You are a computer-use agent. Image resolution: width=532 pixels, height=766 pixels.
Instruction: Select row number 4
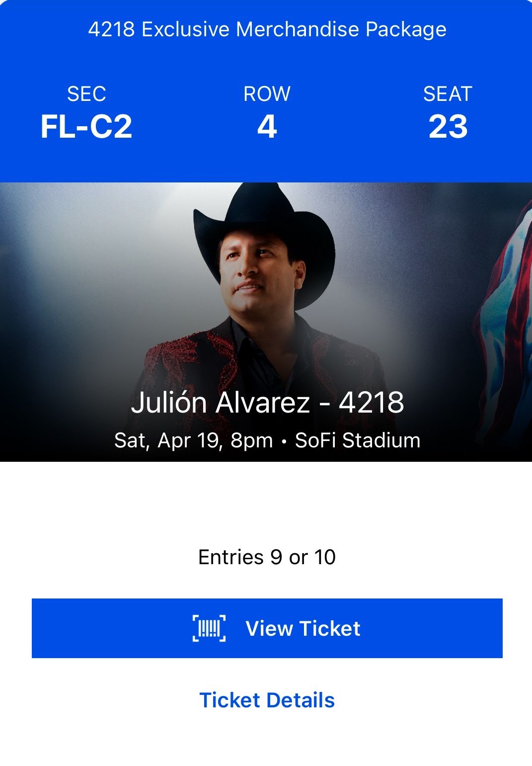pyautogui.click(x=267, y=127)
